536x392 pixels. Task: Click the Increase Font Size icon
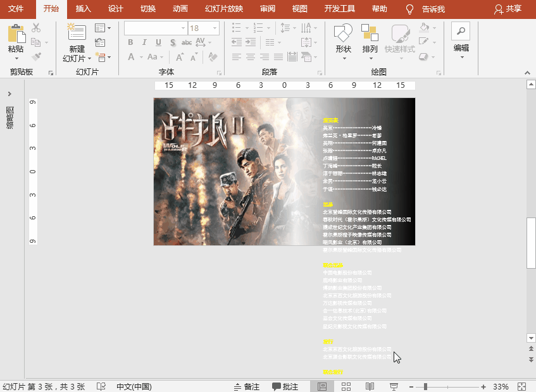pyautogui.click(x=180, y=57)
